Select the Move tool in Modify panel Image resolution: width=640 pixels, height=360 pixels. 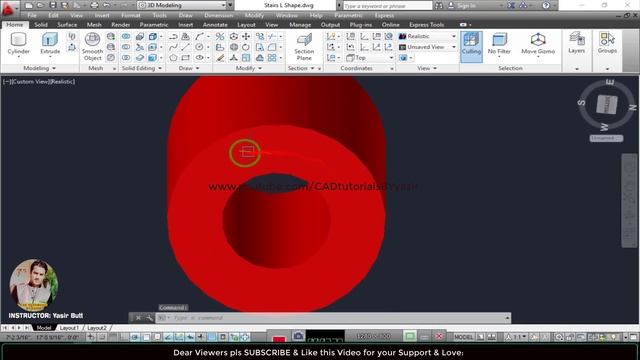pos(246,36)
